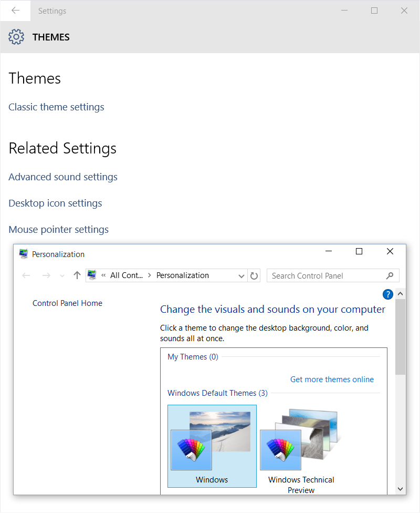Click the Search Control Panel field

point(333,276)
